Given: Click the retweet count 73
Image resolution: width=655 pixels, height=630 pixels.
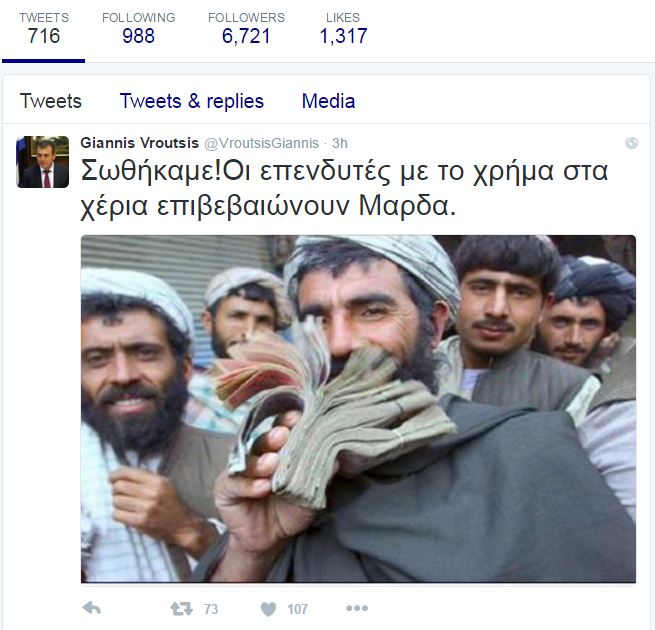Looking at the screenshot, I should [211, 609].
